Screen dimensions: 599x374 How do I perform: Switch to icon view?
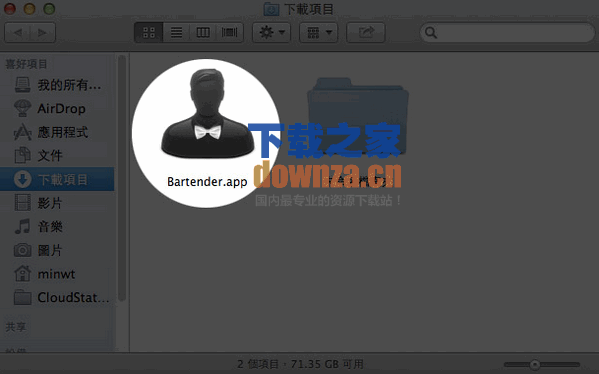click(149, 32)
